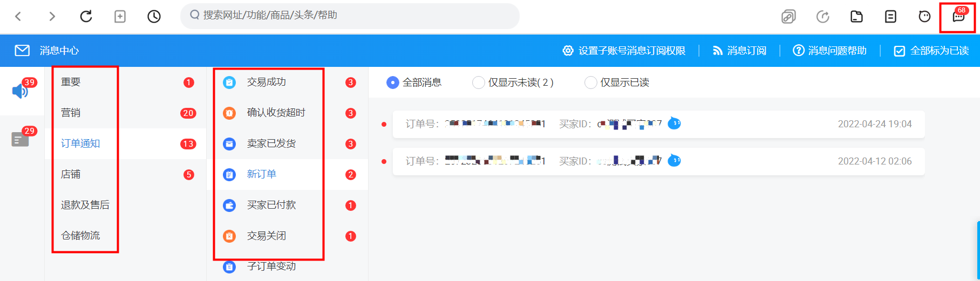Open 消息问题帮助 help link

click(x=829, y=51)
